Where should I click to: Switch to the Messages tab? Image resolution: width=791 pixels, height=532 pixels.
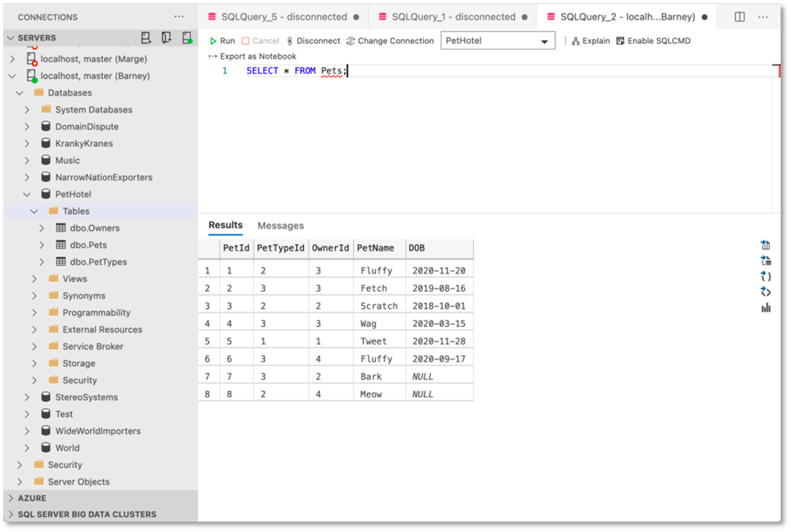(280, 226)
